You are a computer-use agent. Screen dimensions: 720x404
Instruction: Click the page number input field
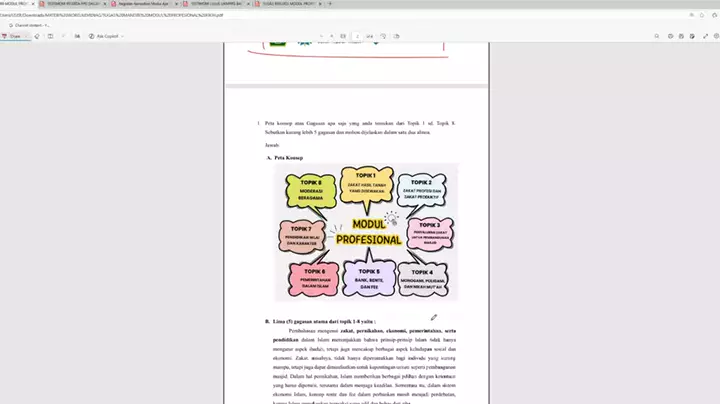click(x=358, y=36)
